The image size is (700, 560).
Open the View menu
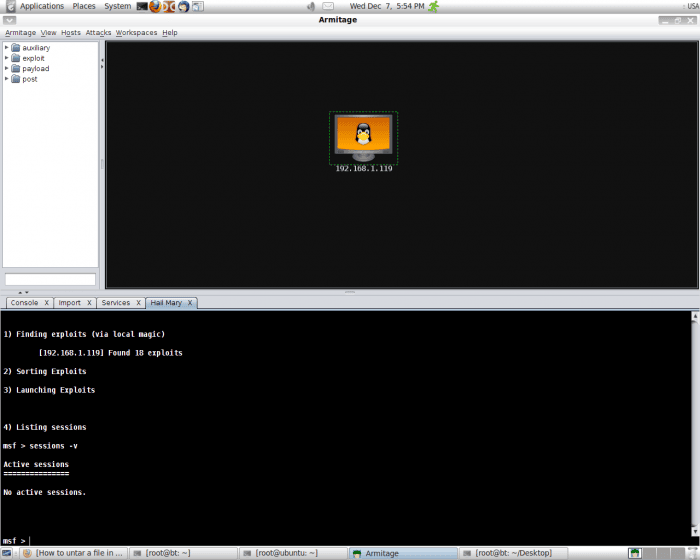pyautogui.click(x=48, y=33)
